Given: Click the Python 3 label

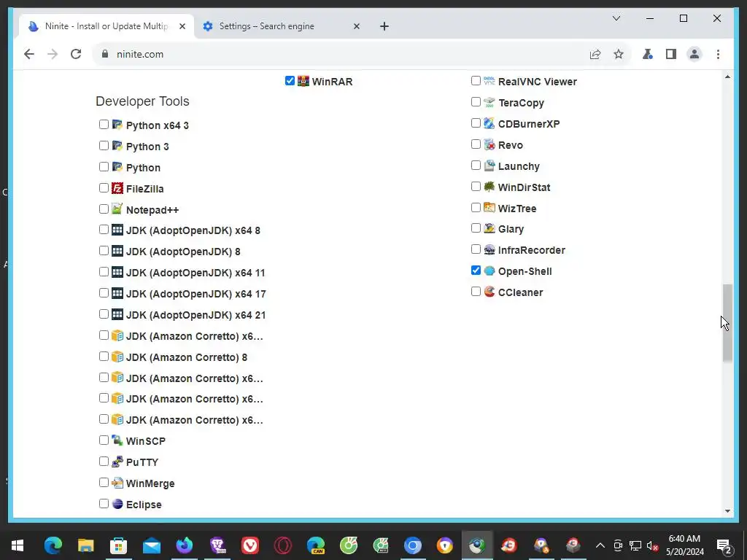Looking at the screenshot, I should 147,147.
